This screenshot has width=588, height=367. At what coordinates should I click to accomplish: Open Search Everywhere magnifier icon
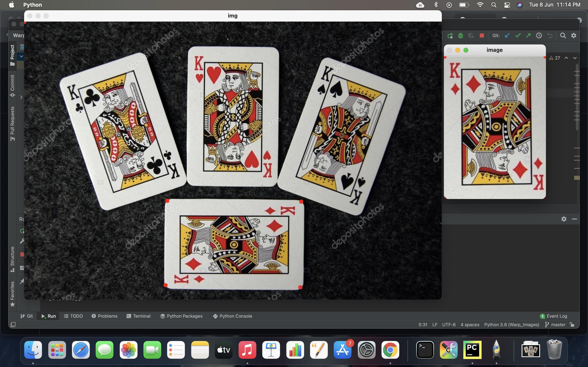[563, 36]
